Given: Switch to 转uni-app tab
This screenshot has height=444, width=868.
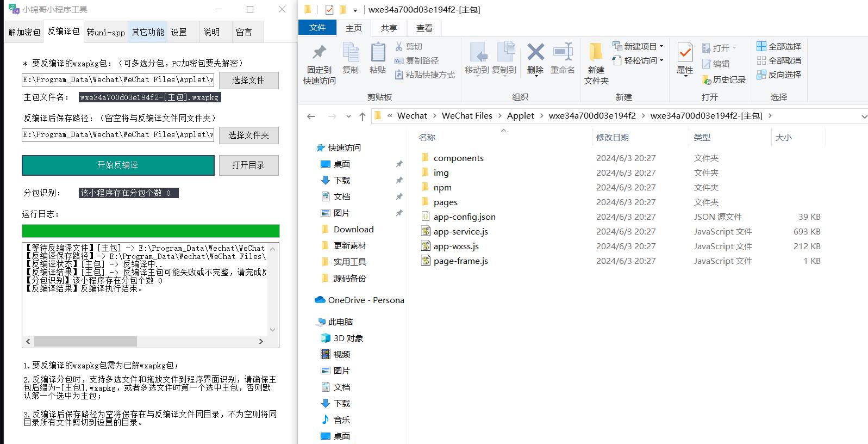Looking at the screenshot, I should (105, 32).
